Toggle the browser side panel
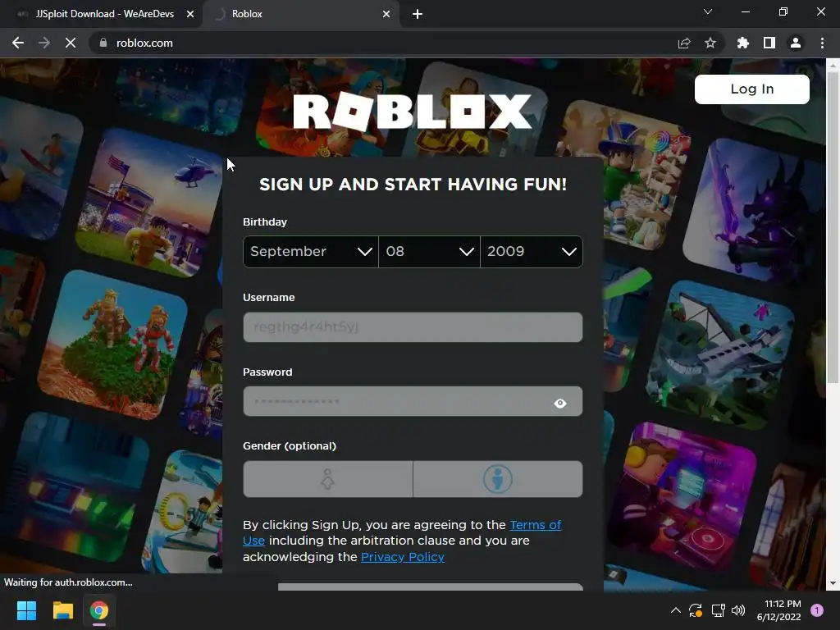 [x=769, y=43]
